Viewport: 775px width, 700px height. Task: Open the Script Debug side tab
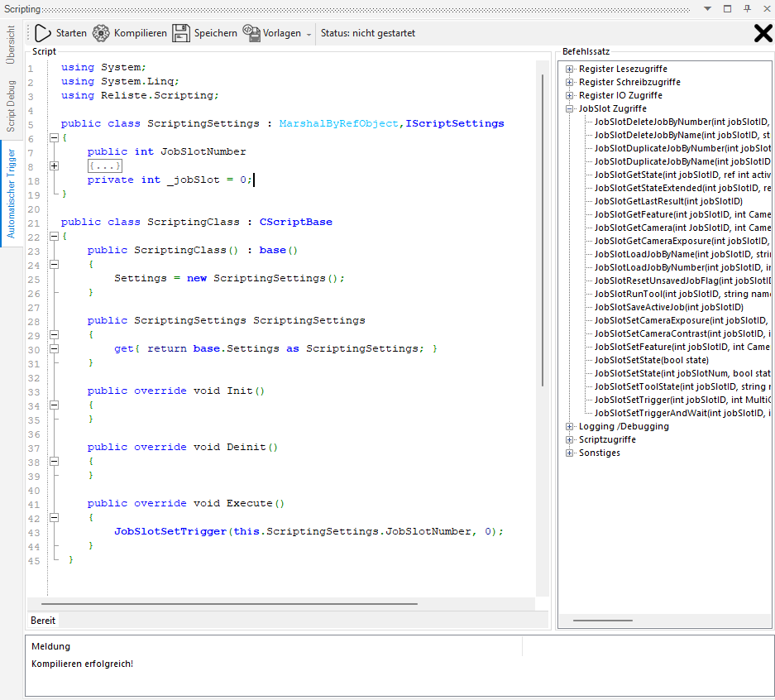[x=11, y=106]
